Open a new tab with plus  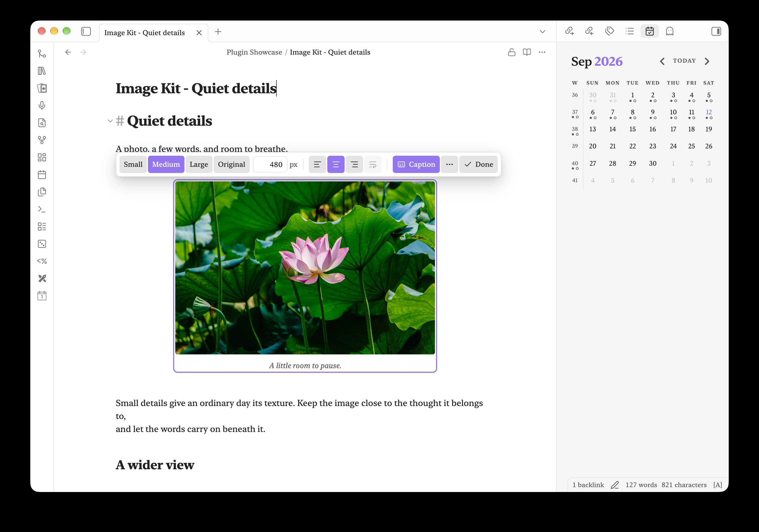point(218,32)
